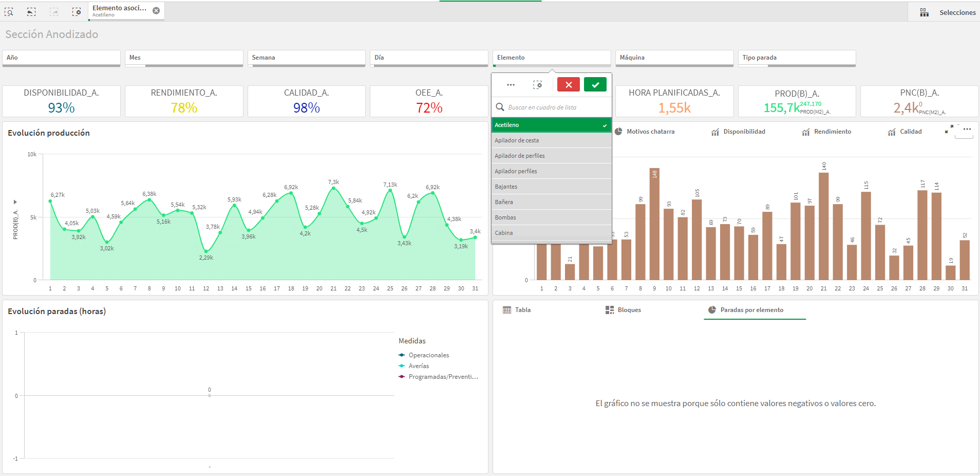This screenshot has height=476, width=980.
Task: Switch to Disponibilidad tab
Action: pyautogui.click(x=739, y=132)
